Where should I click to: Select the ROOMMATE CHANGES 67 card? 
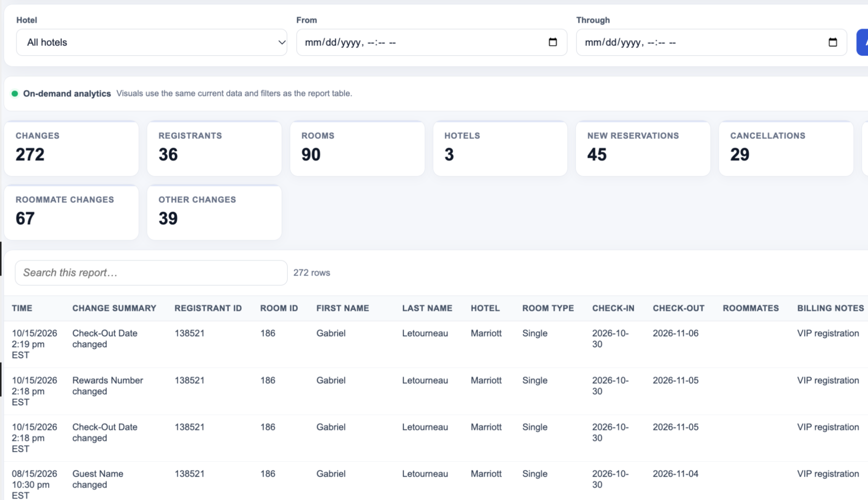71,212
